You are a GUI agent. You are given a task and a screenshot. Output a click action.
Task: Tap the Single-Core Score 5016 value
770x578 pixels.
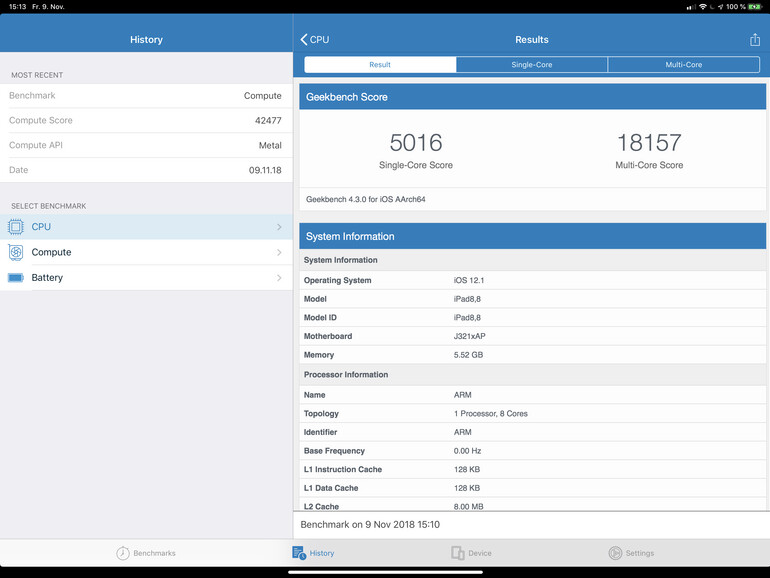coord(416,142)
